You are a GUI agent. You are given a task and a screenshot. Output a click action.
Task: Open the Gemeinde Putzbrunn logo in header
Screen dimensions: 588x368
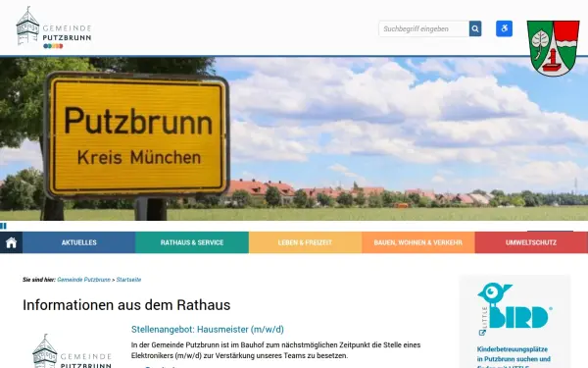tap(54, 27)
